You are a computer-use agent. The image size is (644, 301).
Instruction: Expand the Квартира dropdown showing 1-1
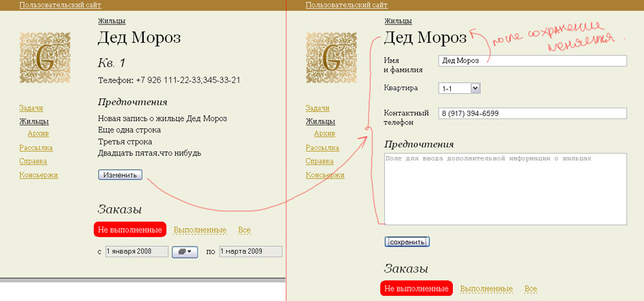pos(475,88)
